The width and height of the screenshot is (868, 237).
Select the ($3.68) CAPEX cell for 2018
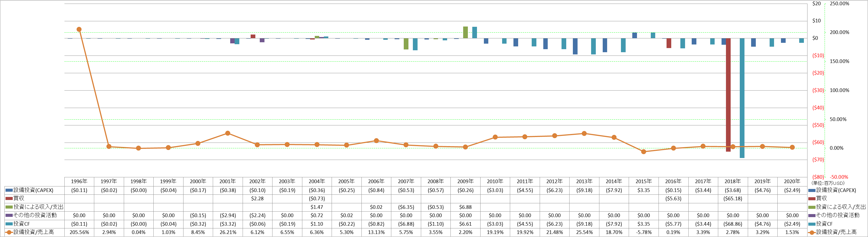(733, 190)
